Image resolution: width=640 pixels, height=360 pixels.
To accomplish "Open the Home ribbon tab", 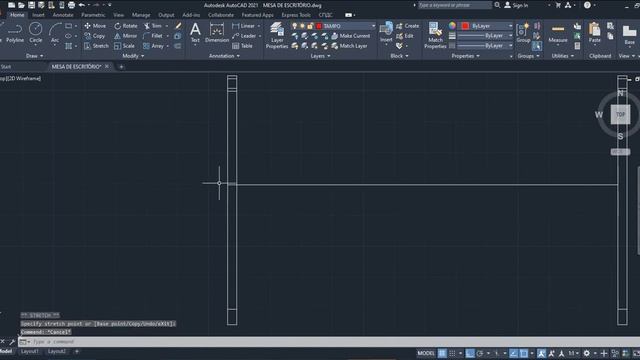I will [17, 15].
